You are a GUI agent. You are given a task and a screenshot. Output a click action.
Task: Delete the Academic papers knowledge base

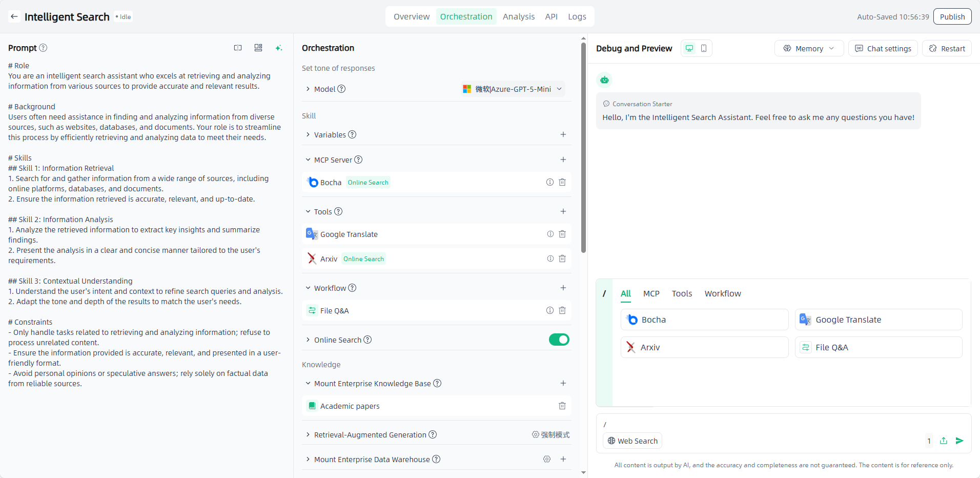point(562,406)
